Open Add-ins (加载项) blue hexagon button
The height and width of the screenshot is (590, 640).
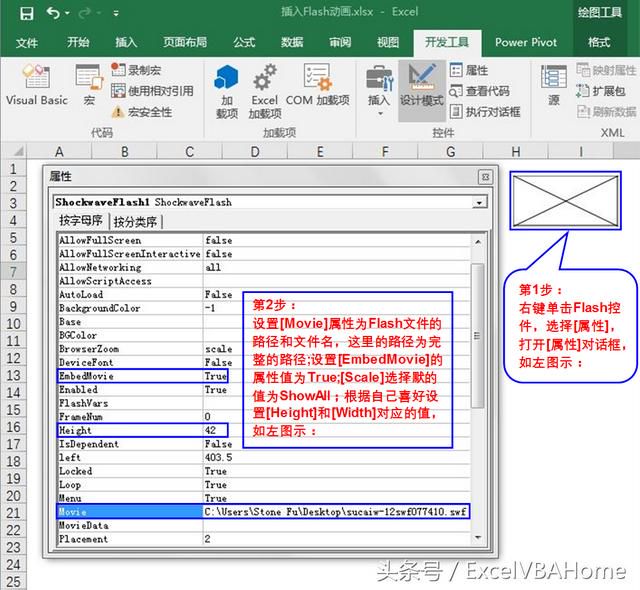[227, 92]
